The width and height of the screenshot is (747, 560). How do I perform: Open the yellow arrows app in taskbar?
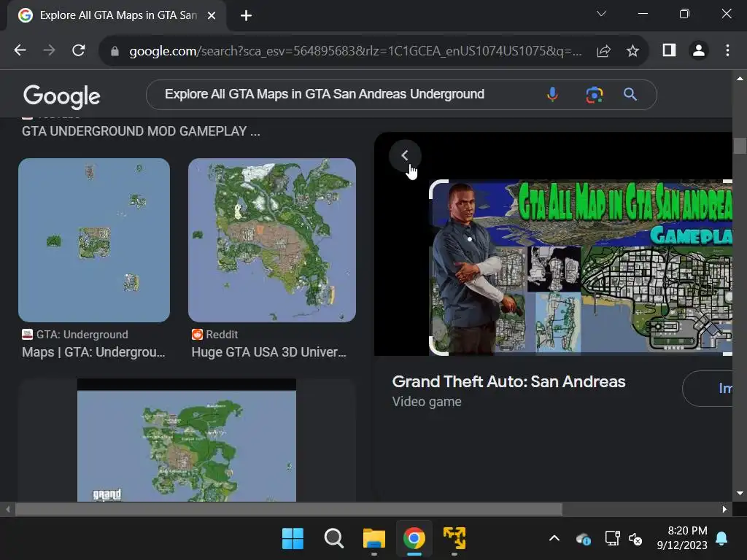(454, 539)
